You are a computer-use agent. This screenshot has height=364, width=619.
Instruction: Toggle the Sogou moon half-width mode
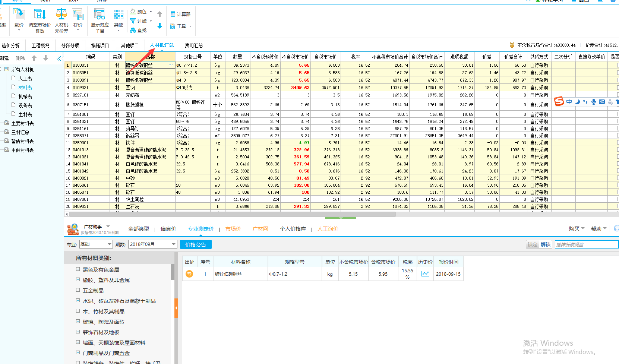(x=577, y=102)
